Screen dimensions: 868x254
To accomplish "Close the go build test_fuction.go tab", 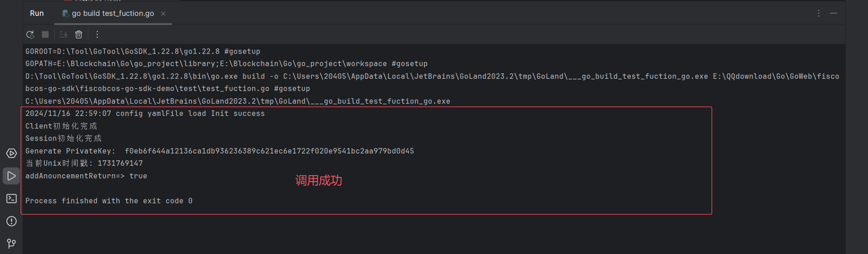I will tap(163, 14).
